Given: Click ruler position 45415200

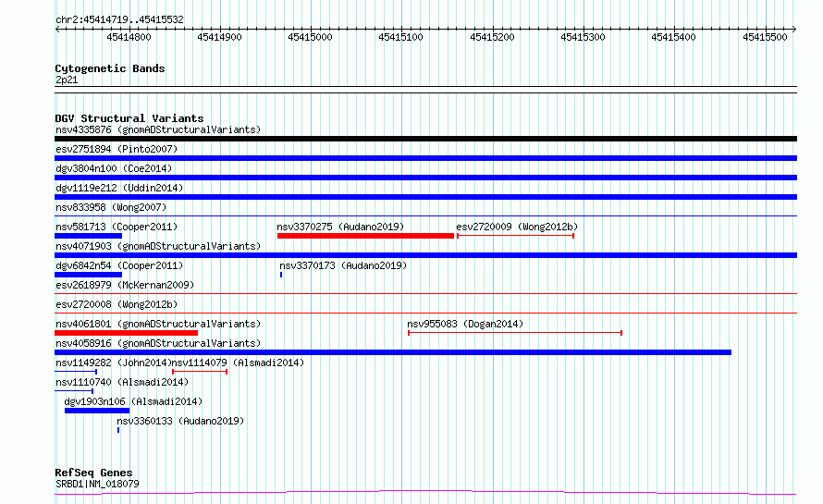Looking at the screenshot, I should point(492,37).
